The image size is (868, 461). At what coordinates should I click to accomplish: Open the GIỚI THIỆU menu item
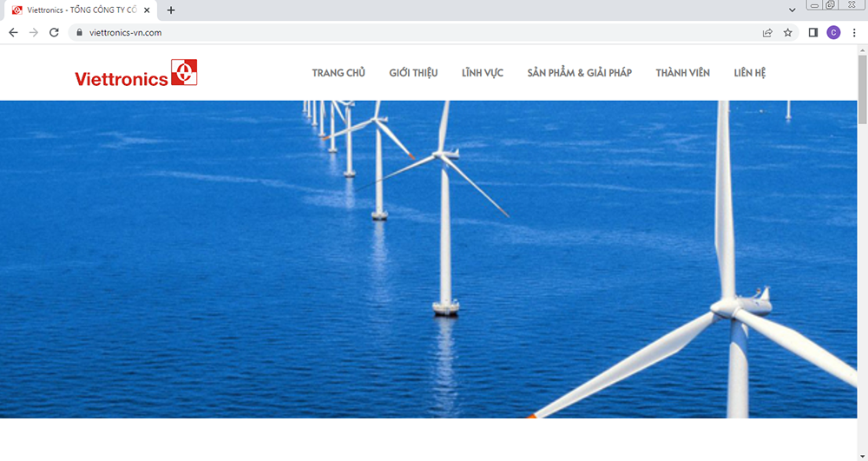pos(413,73)
